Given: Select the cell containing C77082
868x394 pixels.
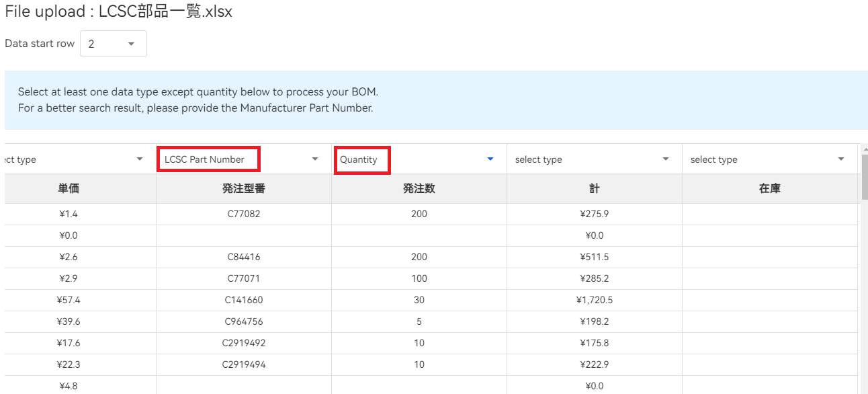Looking at the screenshot, I should pos(244,214).
